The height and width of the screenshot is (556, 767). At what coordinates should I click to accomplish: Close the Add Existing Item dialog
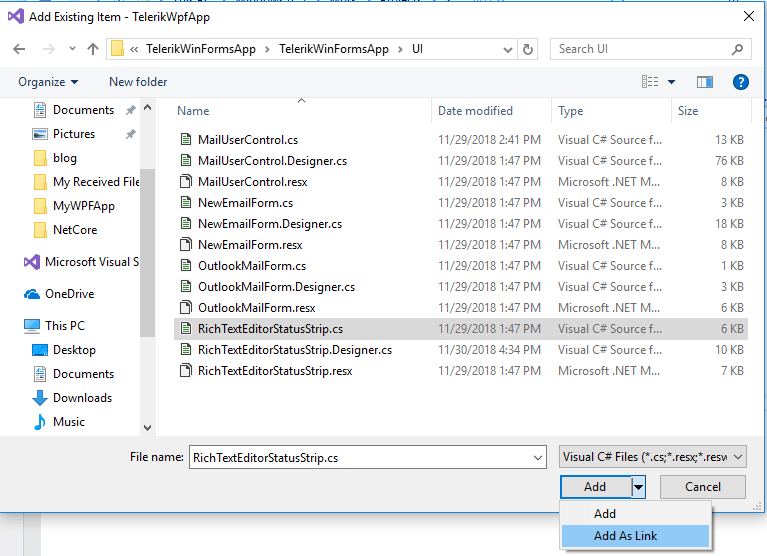click(x=748, y=16)
